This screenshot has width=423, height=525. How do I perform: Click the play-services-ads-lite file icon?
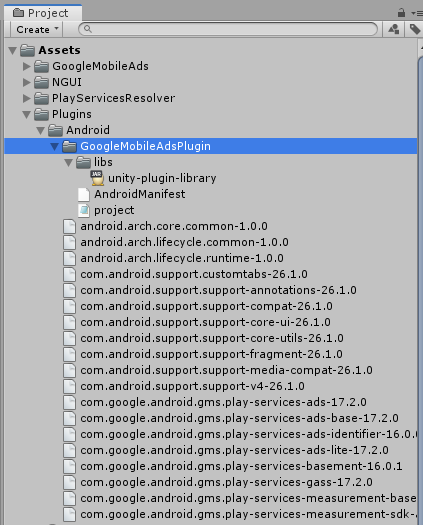point(69,450)
